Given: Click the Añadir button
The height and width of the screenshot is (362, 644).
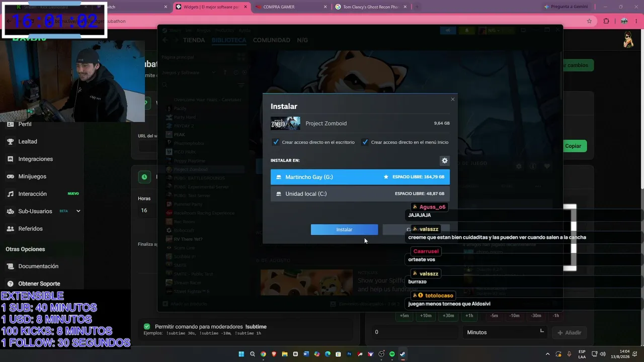Looking at the screenshot, I should click(569, 332).
